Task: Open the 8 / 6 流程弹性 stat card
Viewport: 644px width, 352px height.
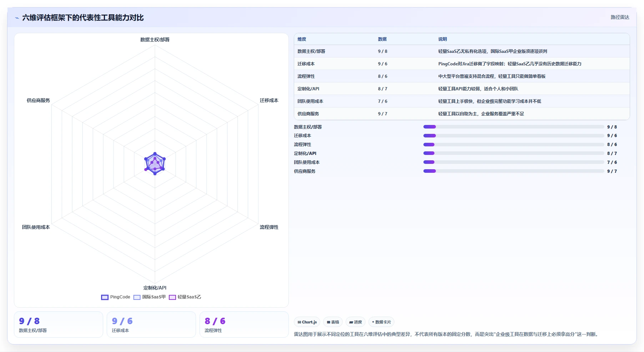Action: click(x=244, y=325)
